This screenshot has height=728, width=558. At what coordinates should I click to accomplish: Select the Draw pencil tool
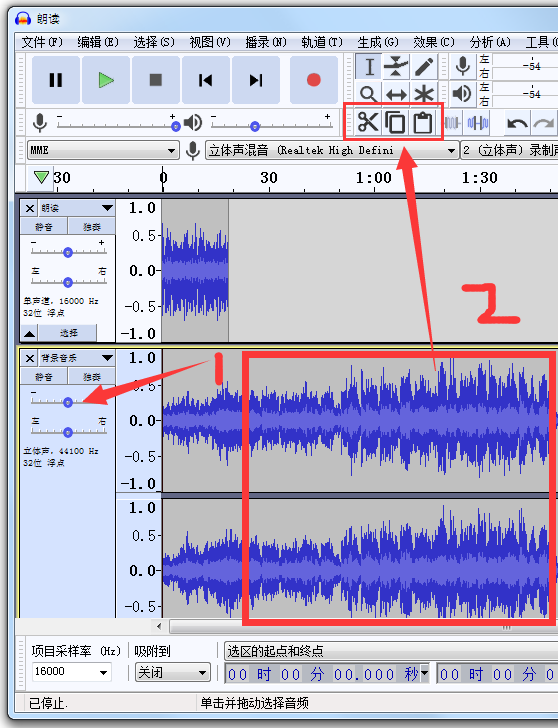[x=424, y=66]
